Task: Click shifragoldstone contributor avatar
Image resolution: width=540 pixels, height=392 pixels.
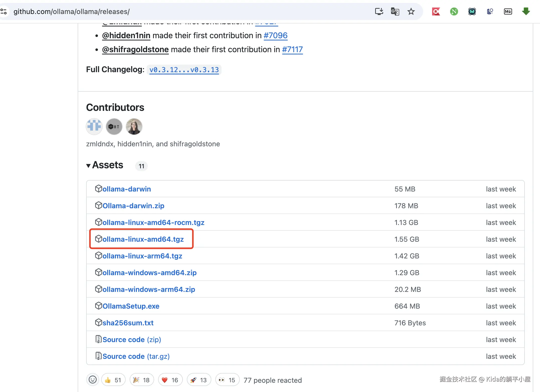Action: pyautogui.click(x=134, y=127)
